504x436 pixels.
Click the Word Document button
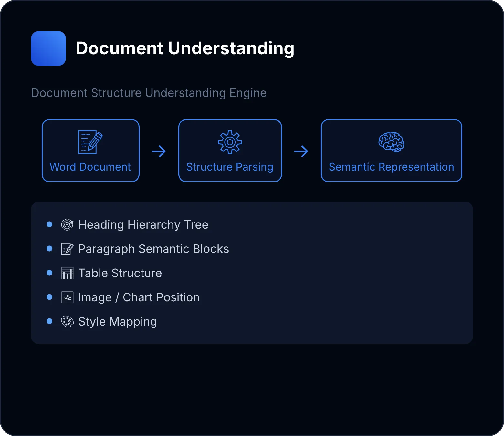pyautogui.click(x=90, y=167)
